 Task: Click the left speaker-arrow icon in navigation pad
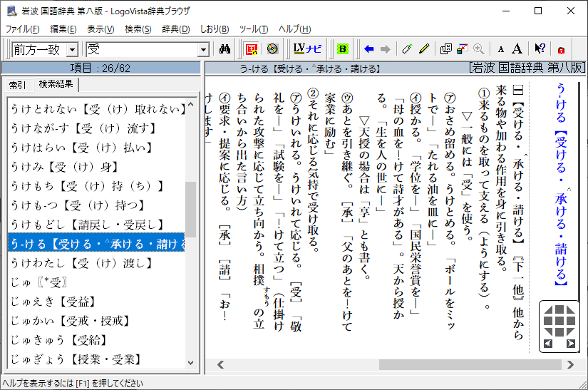548,343
